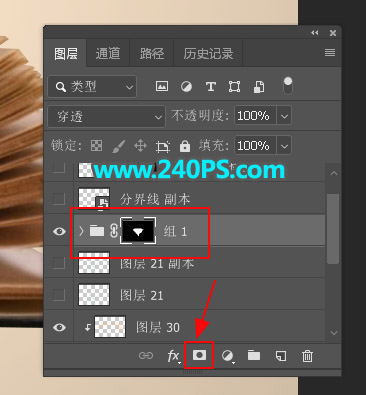Open the 填充 fill slider arrow
366x395 pixels.
coord(284,146)
